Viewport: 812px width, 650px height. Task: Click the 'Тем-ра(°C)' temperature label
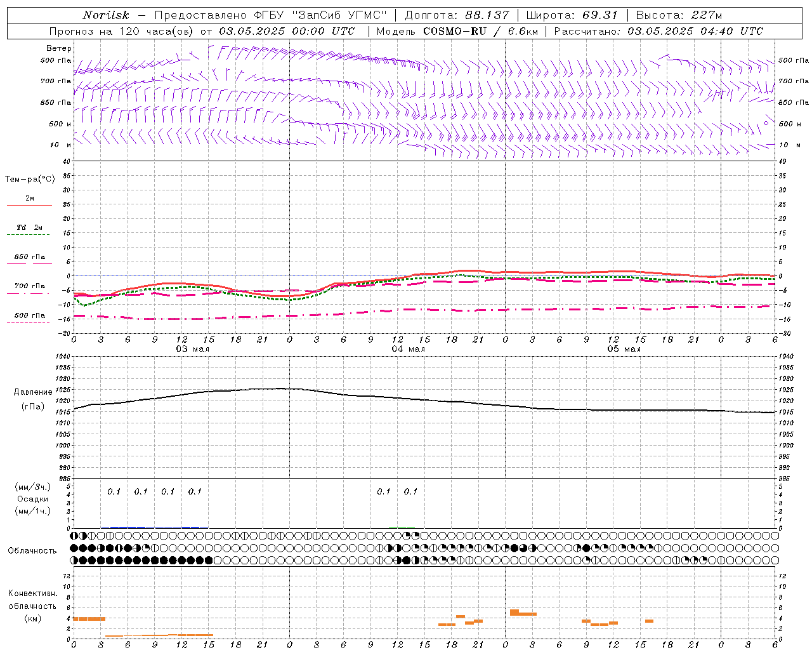coord(30,180)
